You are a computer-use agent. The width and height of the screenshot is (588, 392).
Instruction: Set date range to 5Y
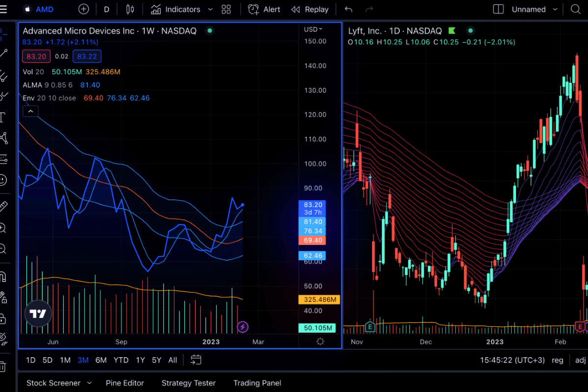[156, 360]
